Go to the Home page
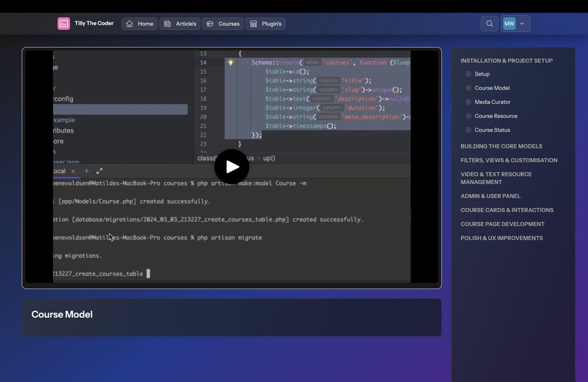 [x=139, y=24]
